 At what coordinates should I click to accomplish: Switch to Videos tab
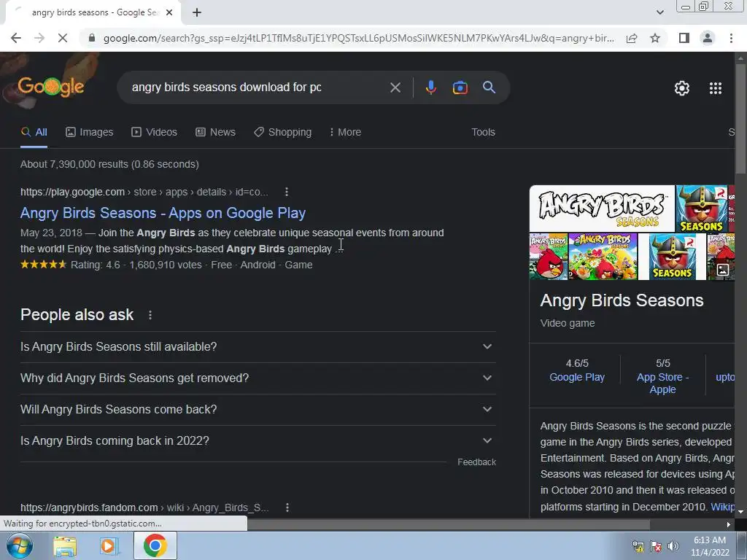coord(155,133)
